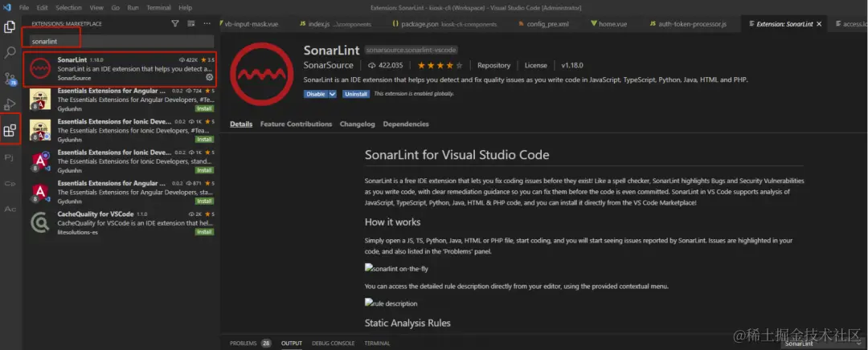The height and width of the screenshot is (350, 868).
Task: Open SonarLint manage gear in extension list
Action: tap(209, 77)
